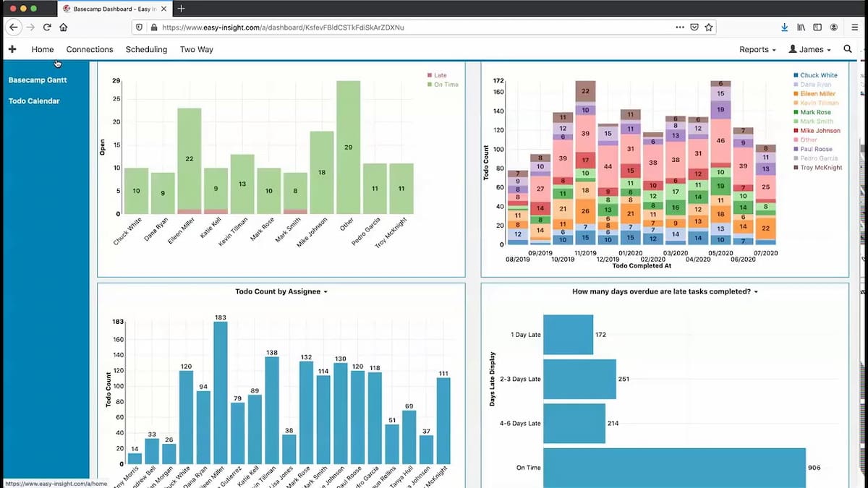
Task: Expand the Reports dropdown menu
Action: (x=757, y=49)
